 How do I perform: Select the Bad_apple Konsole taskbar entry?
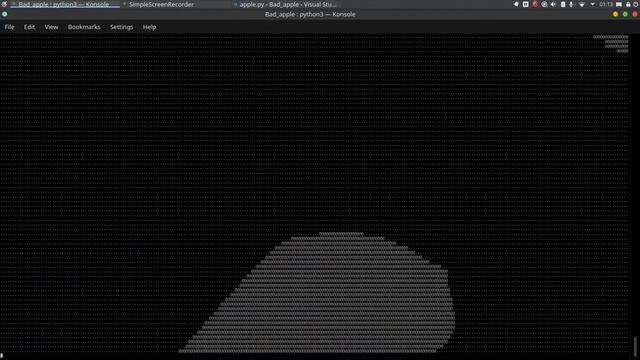point(65,4)
